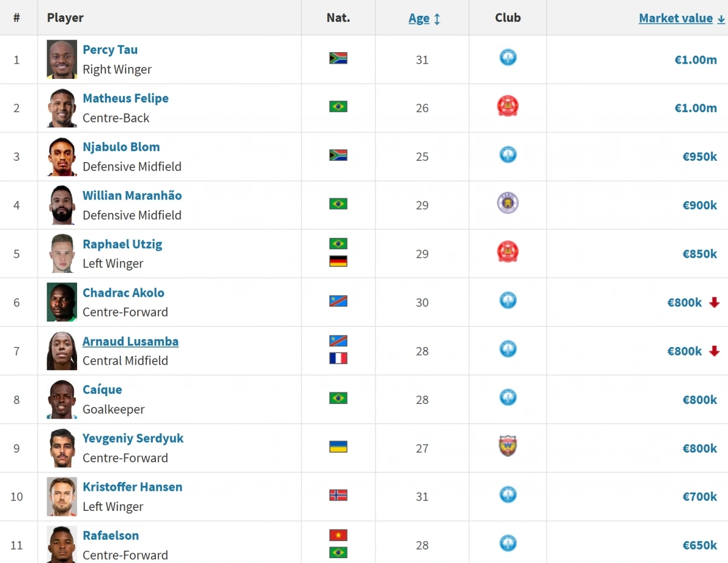Viewport: 728px width, 563px height.
Task: Click Raphael Utzig's German flag icon
Action: coord(338,261)
